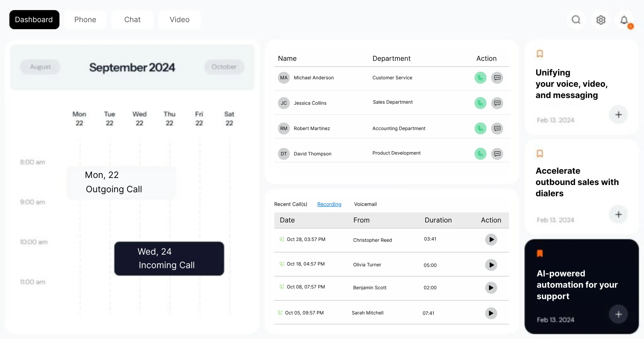This screenshot has height=339, width=644.
Task: Expand Accelerate outbound sales card plus
Action: (x=618, y=215)
